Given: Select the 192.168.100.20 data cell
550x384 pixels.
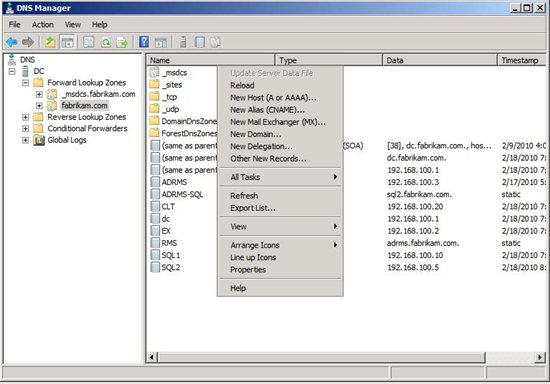Looking at the screenshot, I should point(415,207).
